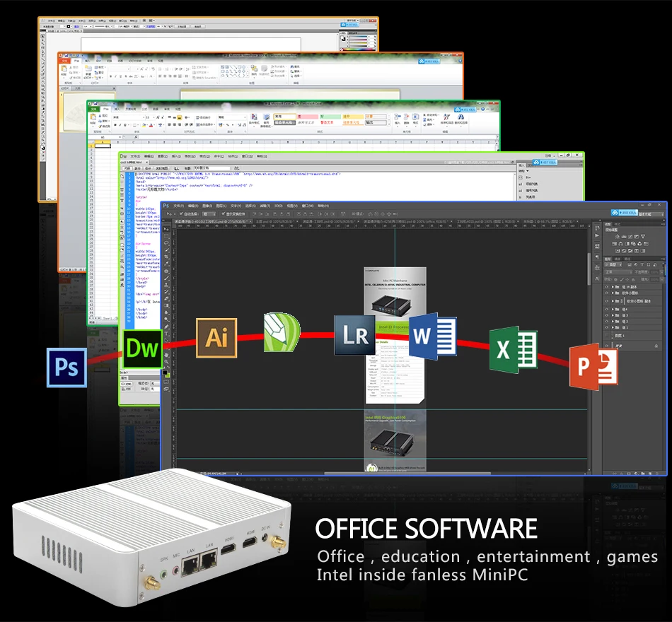
Task: Open the 图像(I) menu in Photoshop
Action: click(207, 206)
